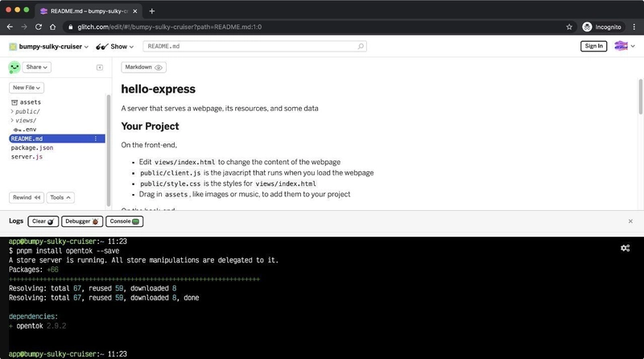Click the Logs panel label

tap(16, 221)
